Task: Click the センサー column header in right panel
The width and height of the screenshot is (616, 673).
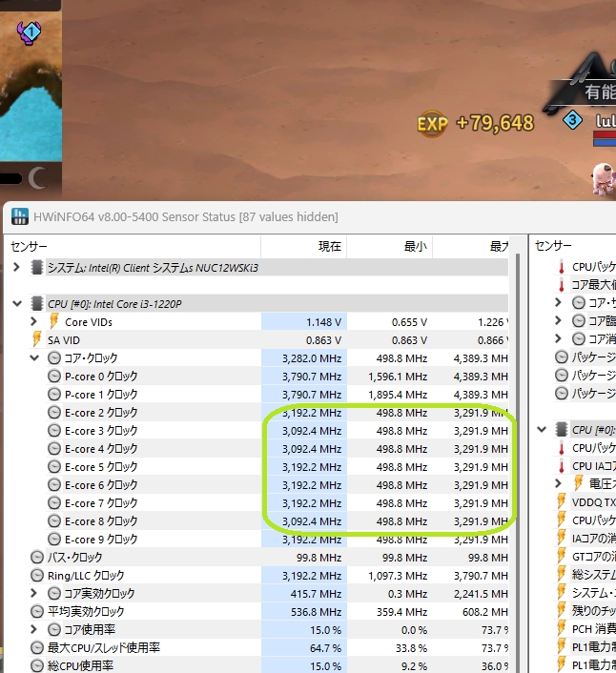Action: click(553, 246)
